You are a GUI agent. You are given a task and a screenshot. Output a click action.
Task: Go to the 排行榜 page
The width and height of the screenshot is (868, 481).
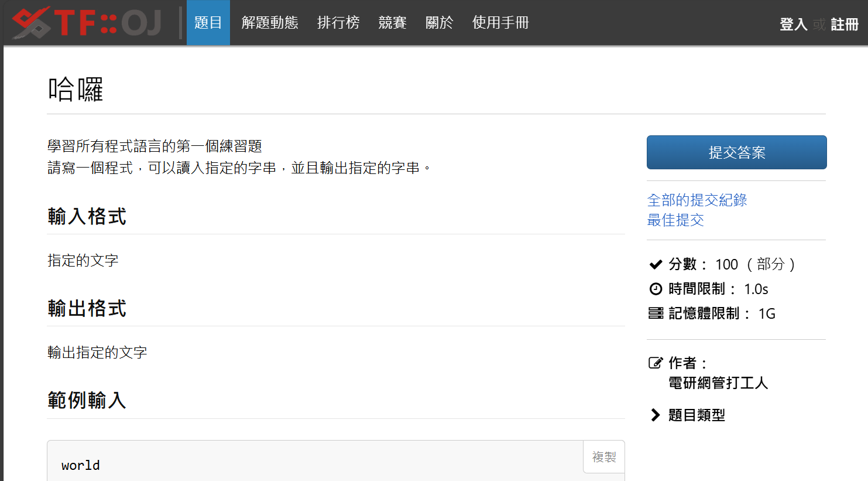pyautogui.click(x=338, y=23)
